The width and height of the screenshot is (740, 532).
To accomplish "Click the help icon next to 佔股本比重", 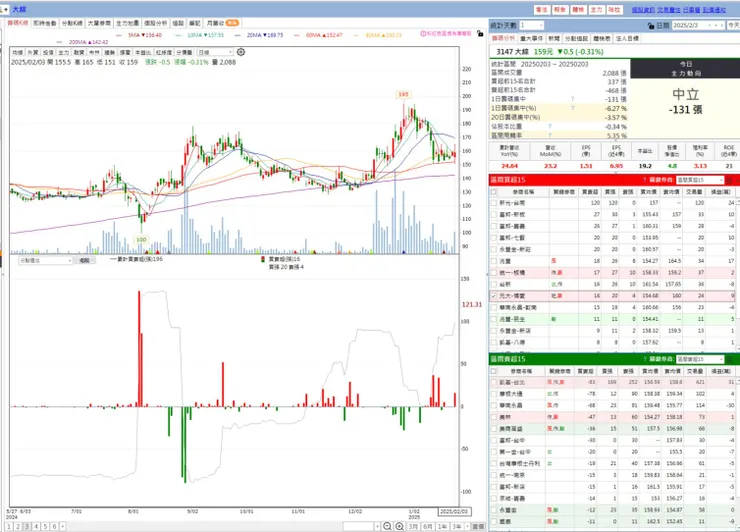I will (550, 127).
